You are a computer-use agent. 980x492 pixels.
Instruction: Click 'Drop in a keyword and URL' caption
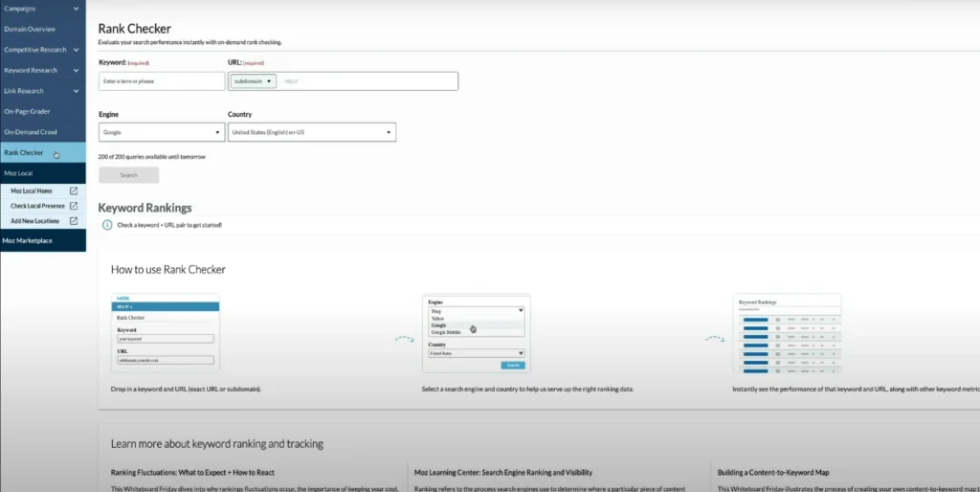[187, 389]
